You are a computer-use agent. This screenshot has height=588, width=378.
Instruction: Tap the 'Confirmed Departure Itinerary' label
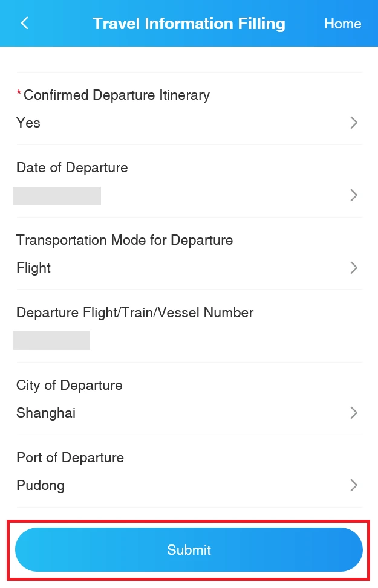[x=116, y=95]
